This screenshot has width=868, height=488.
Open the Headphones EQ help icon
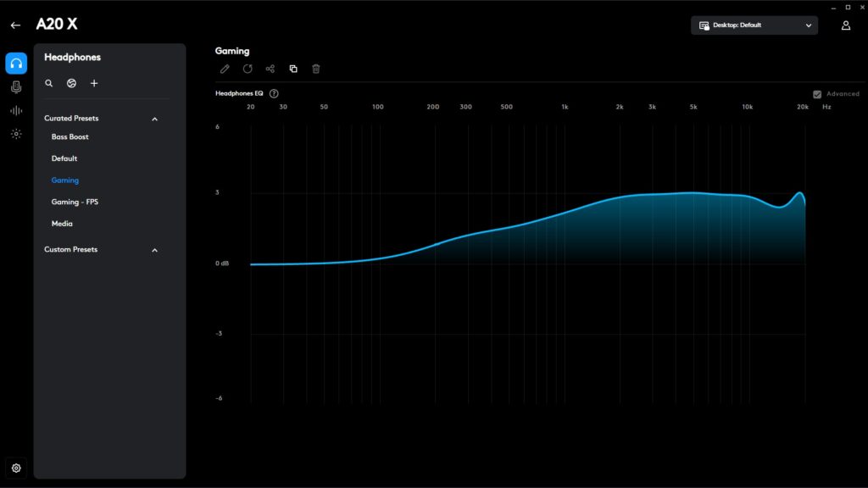[274, 93]
